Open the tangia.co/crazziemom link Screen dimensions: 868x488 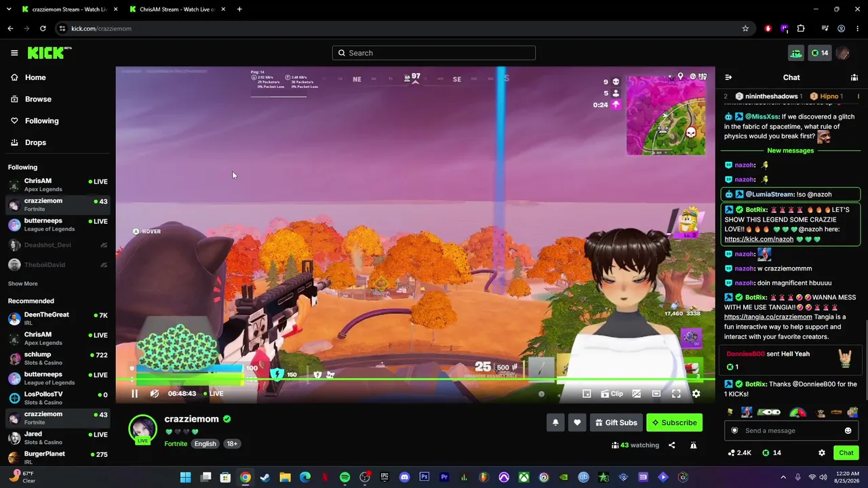(768, 317)
